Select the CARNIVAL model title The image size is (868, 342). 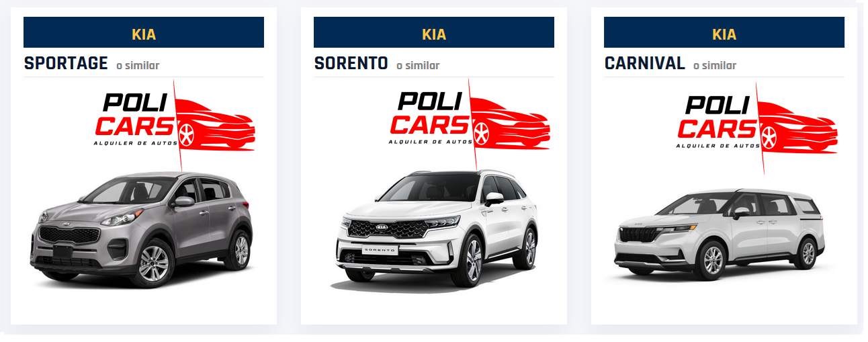click(x=645, y=63)
